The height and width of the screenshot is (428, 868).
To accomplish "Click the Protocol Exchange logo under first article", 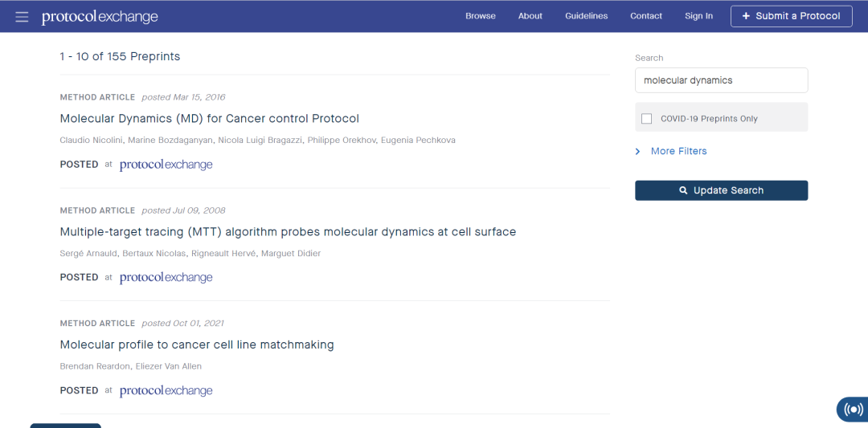I will 166,165.
